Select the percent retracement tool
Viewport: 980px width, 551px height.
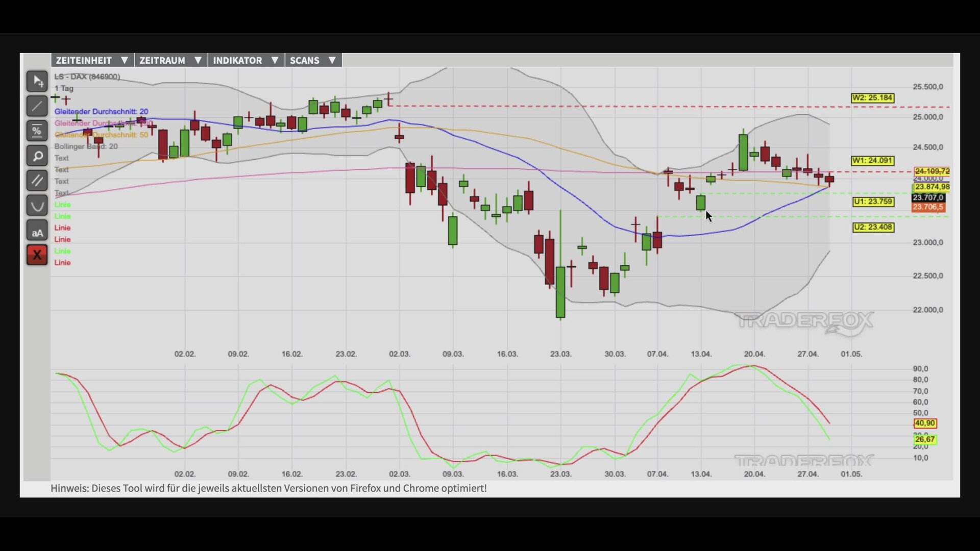(37, 131)
